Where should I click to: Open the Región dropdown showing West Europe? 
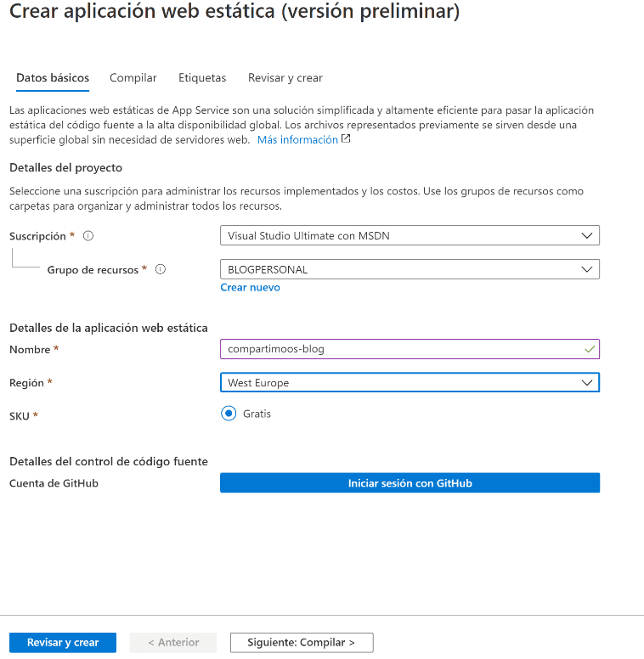410,383
